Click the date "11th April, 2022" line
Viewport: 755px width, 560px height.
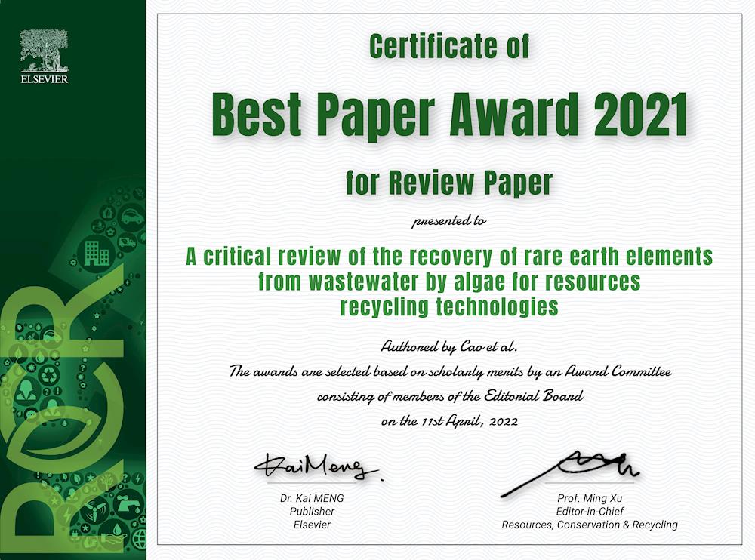click(x=449, y=422)
